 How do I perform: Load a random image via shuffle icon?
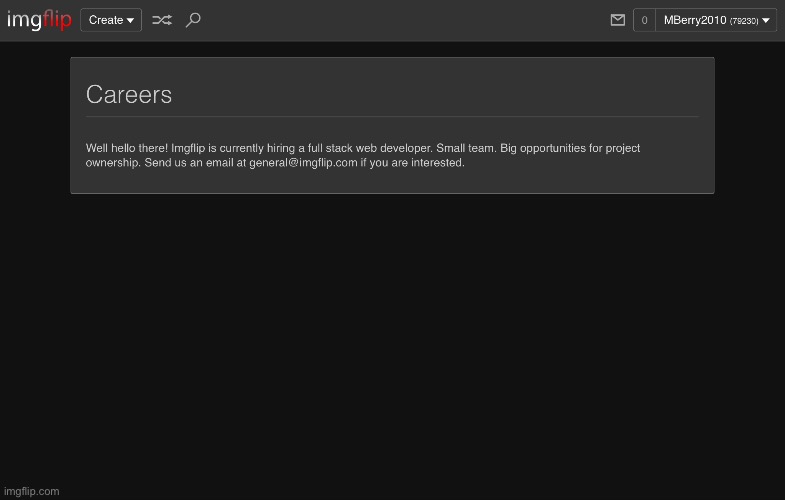point(162,20)
